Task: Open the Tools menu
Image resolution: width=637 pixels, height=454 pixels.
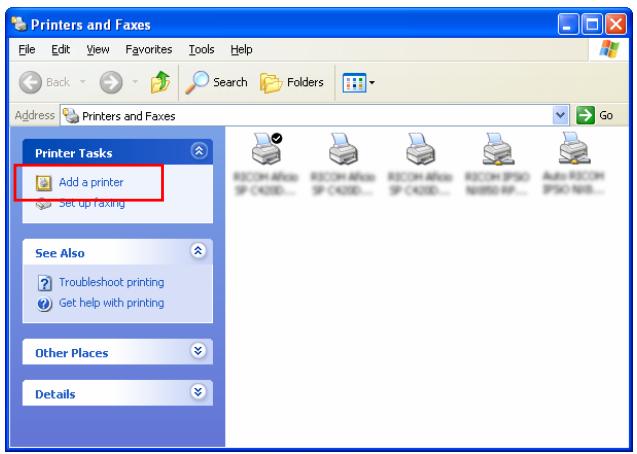Action: 202,50
